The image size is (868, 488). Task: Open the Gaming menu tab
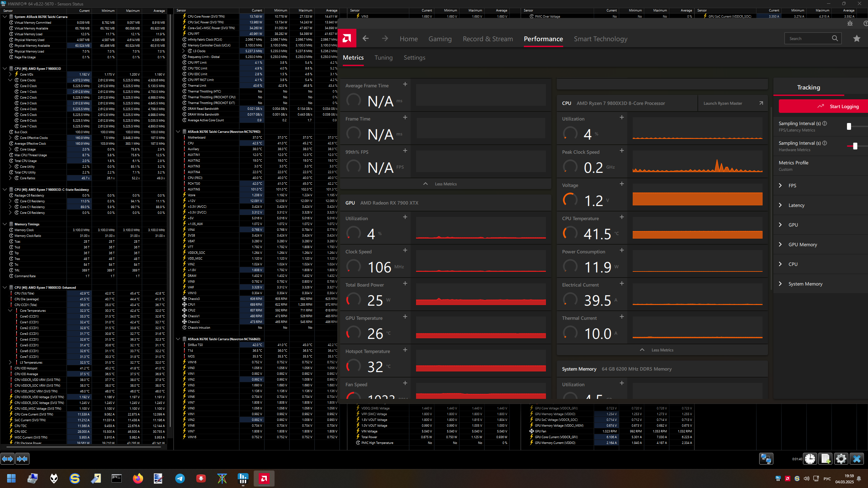click(x=440, y=39)
